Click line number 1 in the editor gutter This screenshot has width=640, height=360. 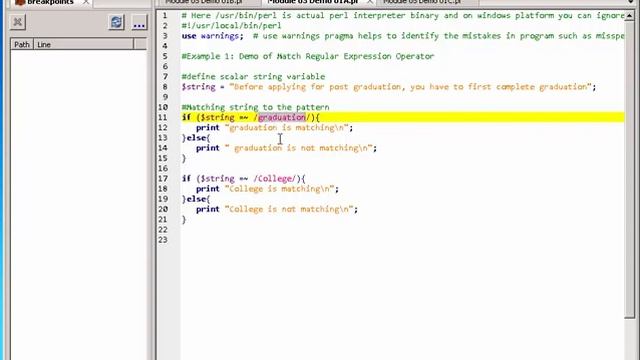coord(164,16)
